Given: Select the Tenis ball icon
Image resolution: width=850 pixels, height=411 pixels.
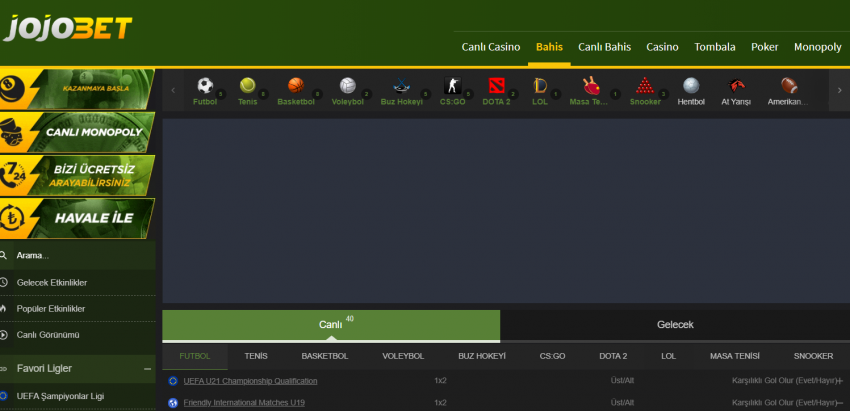Looking at the screenshot, I should tap(248, 85).
